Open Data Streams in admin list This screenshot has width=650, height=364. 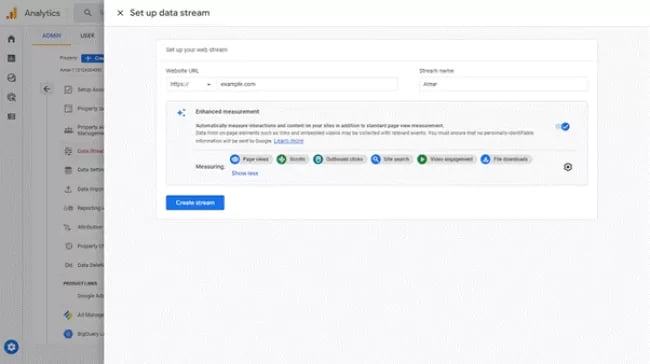click(x=83, y=151)
